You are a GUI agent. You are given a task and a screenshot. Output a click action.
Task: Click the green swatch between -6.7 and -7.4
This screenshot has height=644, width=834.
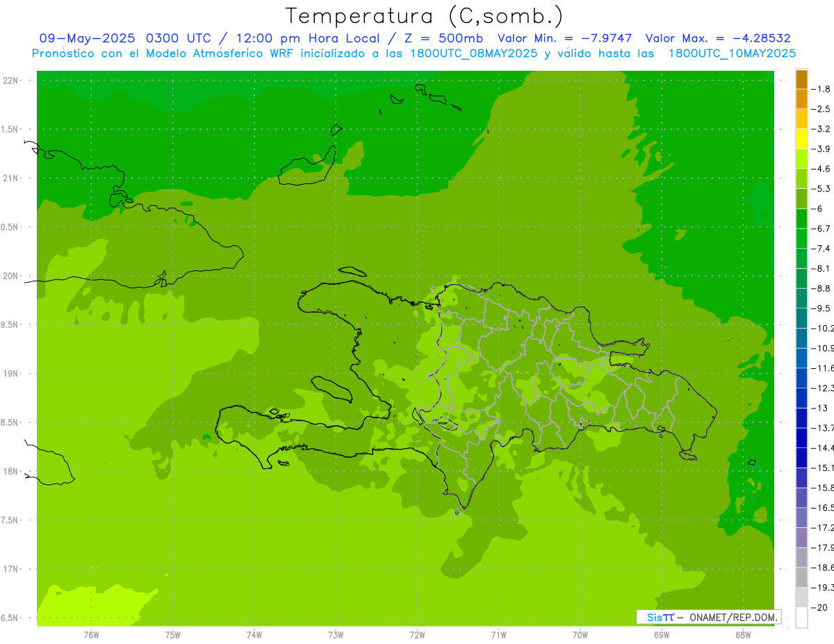(x=801, y=239)
